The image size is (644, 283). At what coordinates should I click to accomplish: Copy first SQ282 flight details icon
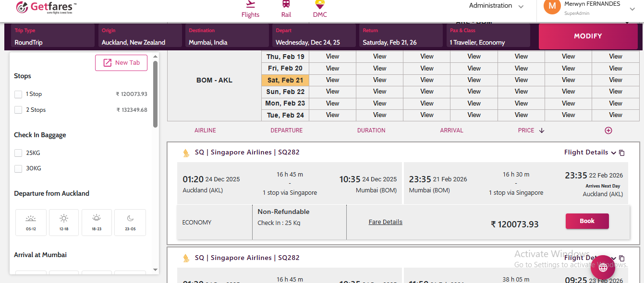click(x=622, y=153)
